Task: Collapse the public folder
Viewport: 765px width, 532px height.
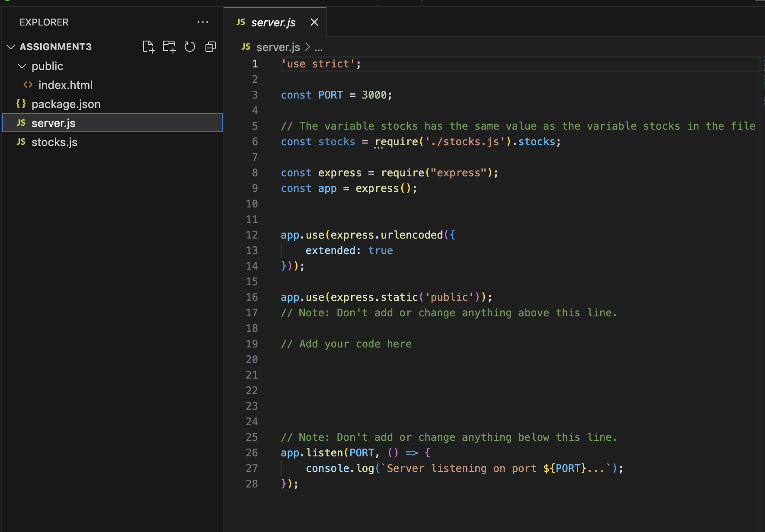Action: (x=22, y=66)
